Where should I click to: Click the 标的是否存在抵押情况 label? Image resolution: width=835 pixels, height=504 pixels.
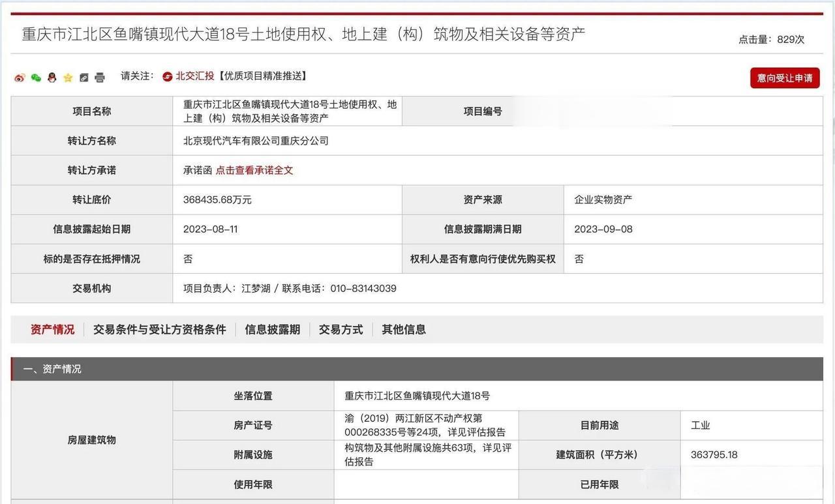92,259
